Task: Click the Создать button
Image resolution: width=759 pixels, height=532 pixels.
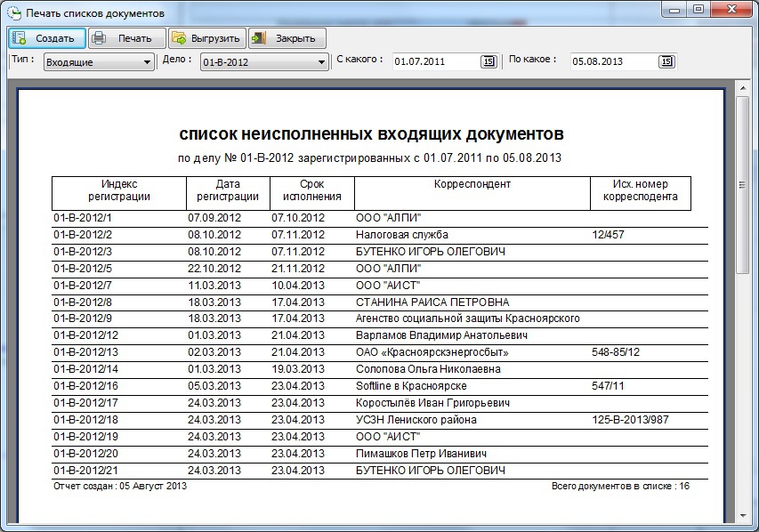Action: [x=47, y=38]
